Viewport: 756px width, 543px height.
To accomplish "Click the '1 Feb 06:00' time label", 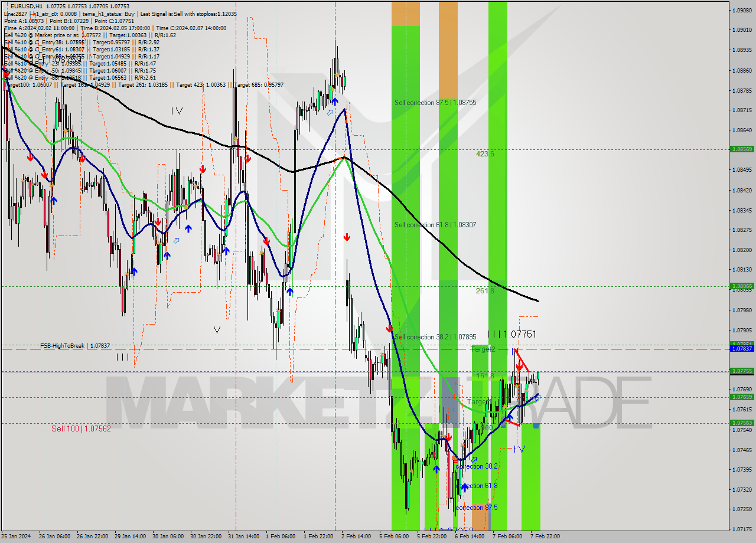I will pyautogui.click(x=281, y=537).
